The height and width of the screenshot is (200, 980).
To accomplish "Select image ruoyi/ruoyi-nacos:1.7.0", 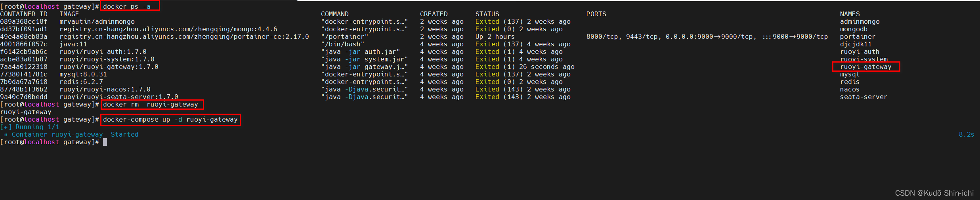I will 105,90.
